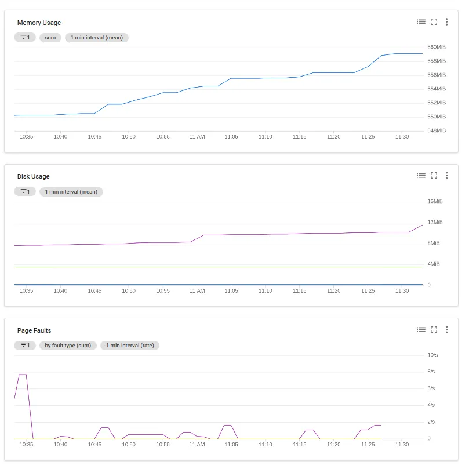Viewport: 469px width, 476px height.
Task: Open Page Faults more options menu
Action: coord(446,330)
